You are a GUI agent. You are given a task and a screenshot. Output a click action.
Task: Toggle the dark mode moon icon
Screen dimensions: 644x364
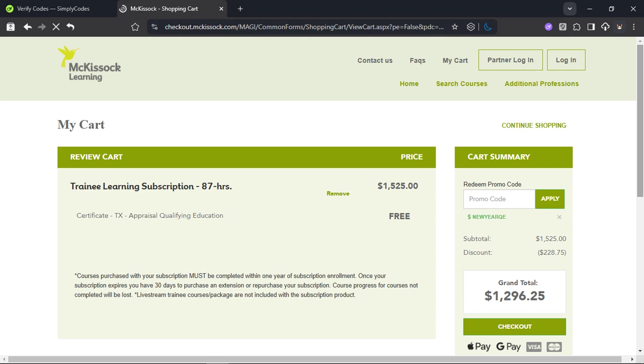click(x=488, y=27)
